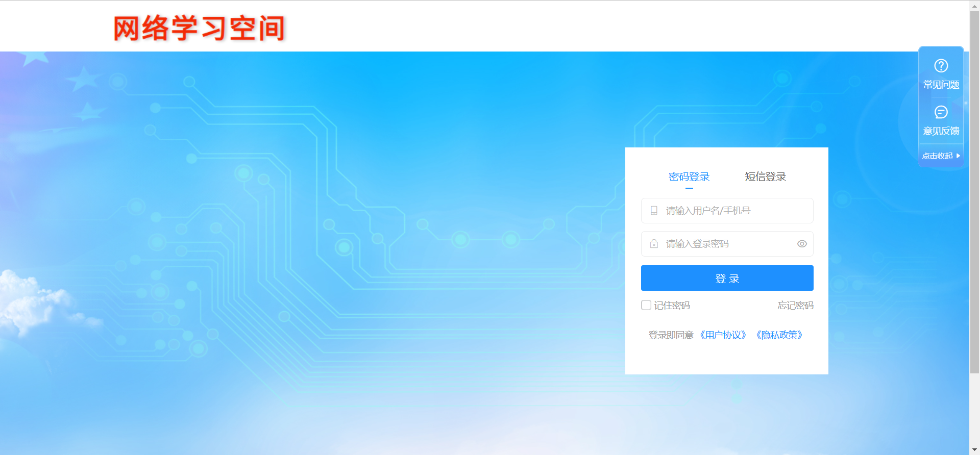This screenshot has height=455, width=980.
Task: Toggle password visibility with the eye icon
Action: (x=802, y=244)
